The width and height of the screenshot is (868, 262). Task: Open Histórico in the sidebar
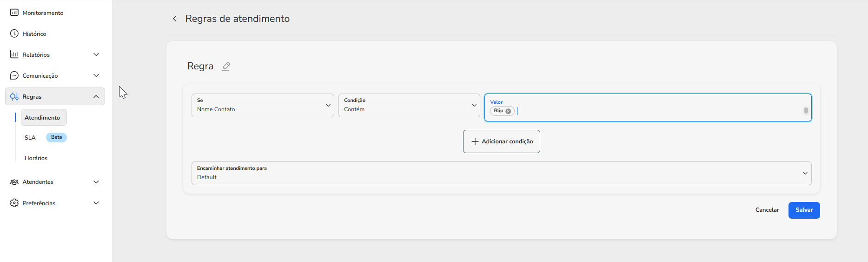pyautogui.click(x=34, y=34)
